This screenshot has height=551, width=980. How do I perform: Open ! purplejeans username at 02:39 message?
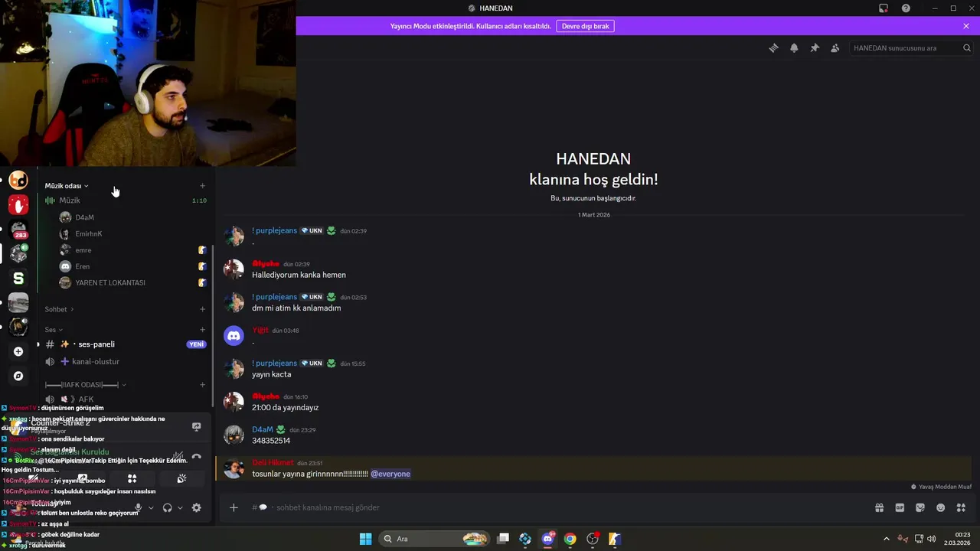(x=274, y=230)
